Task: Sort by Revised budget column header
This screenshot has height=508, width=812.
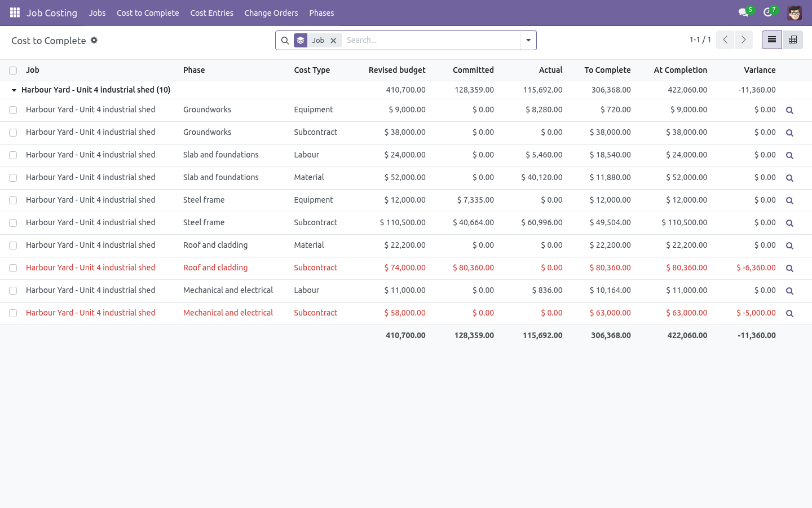Action: (397, 70)
